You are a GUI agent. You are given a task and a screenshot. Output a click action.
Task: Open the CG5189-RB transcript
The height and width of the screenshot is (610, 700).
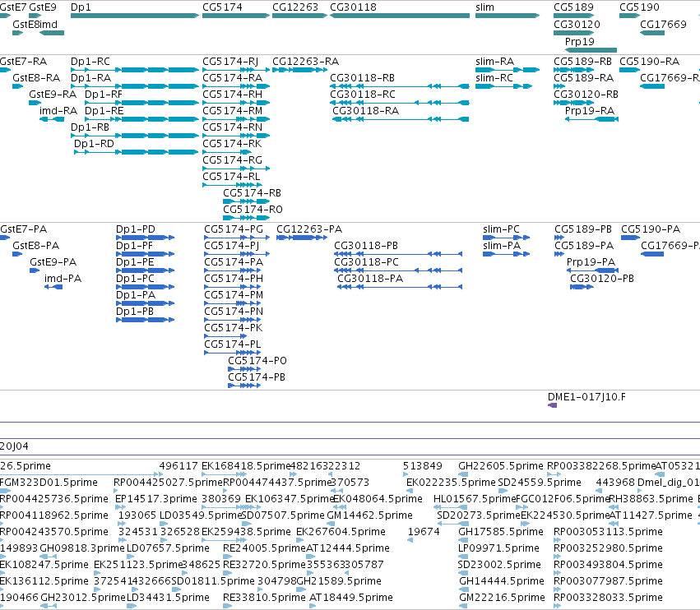click(573, 70)
